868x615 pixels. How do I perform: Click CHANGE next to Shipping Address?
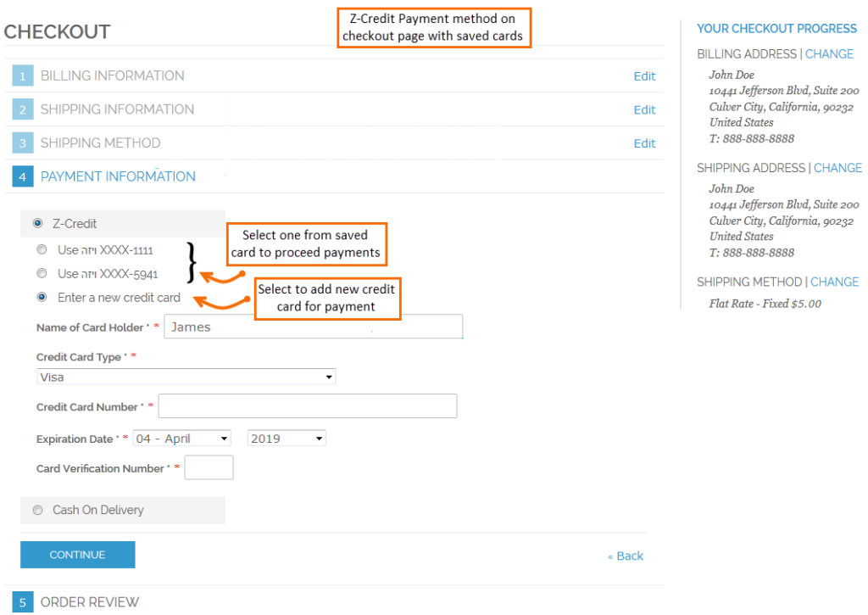tap(837, 167)
